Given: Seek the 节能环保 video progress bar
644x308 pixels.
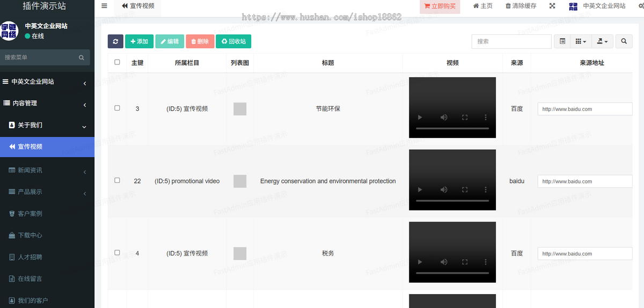Looking at the screenshot, I should [452, 128].
